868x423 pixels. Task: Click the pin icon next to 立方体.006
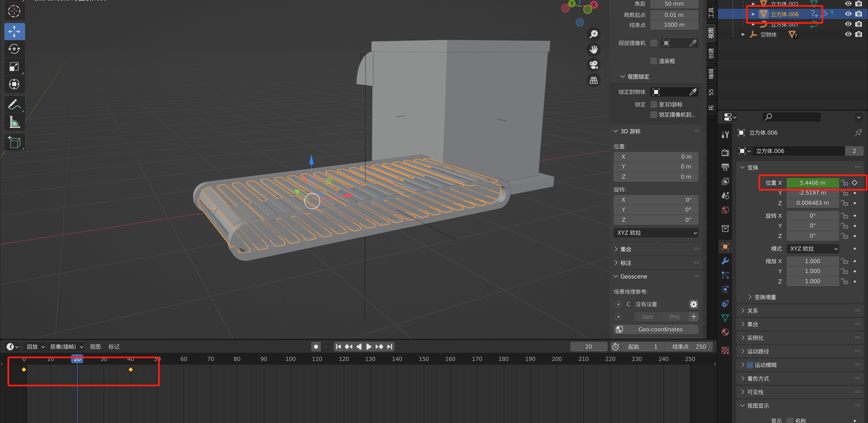[x=858, y=133]
